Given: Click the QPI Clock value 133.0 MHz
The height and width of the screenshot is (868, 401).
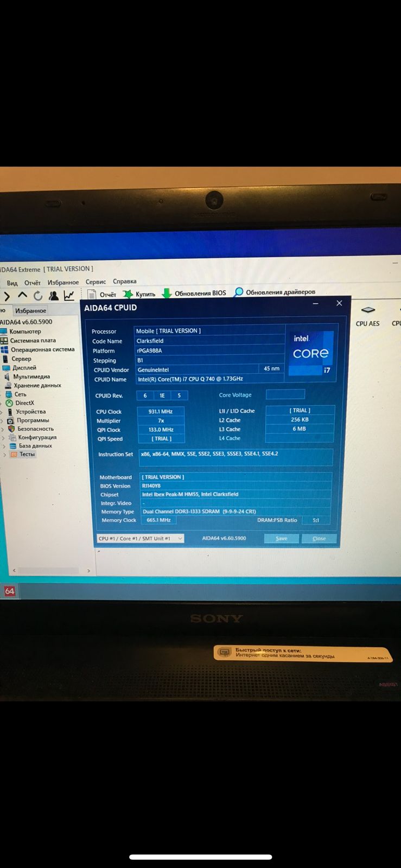Looking at the screenshot, I should (161, 430).
